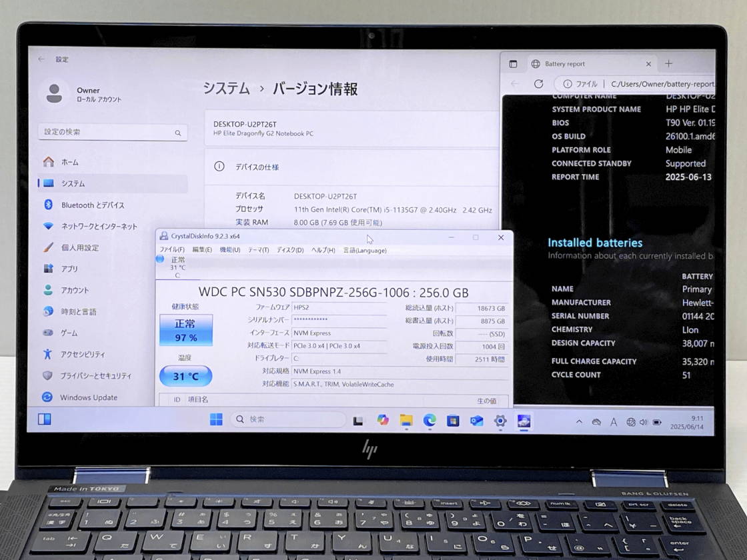Open the Widgets panel icon on the taskbar
The height and width of the screenshot is (560, 747).
point(44,419)
